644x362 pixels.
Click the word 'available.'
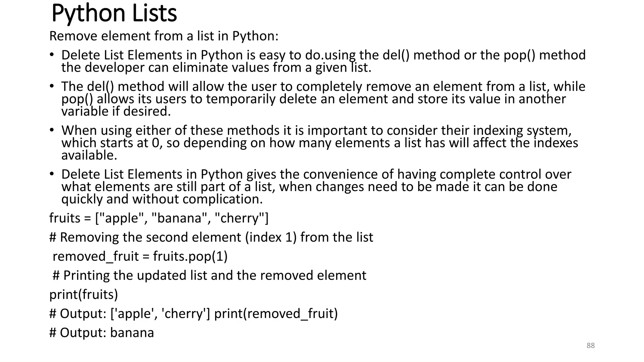pos(89,155)
